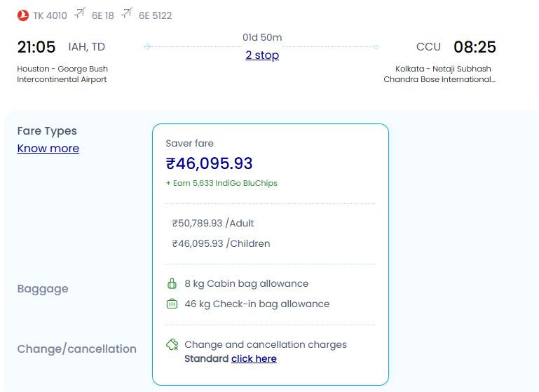Viewport: 539px width, 392px height.
Task: Click the Turkish Airlines logo icon
Action: click(x=23, y=15)
